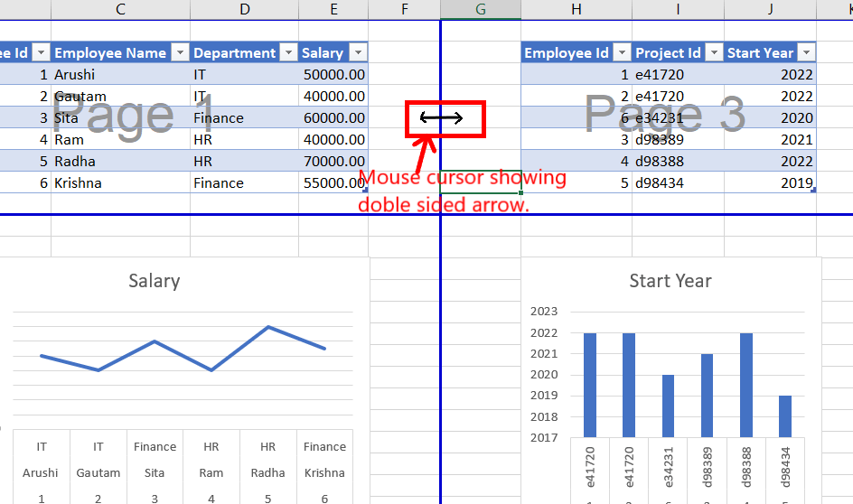Open the Salary column filter dropdown
853x504 pixels.
(358, 52)
